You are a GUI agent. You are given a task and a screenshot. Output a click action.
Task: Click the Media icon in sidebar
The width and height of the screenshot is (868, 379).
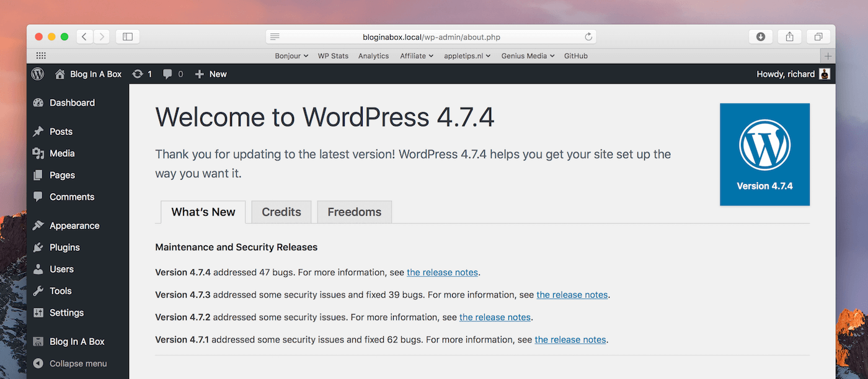tap(38, 153)
